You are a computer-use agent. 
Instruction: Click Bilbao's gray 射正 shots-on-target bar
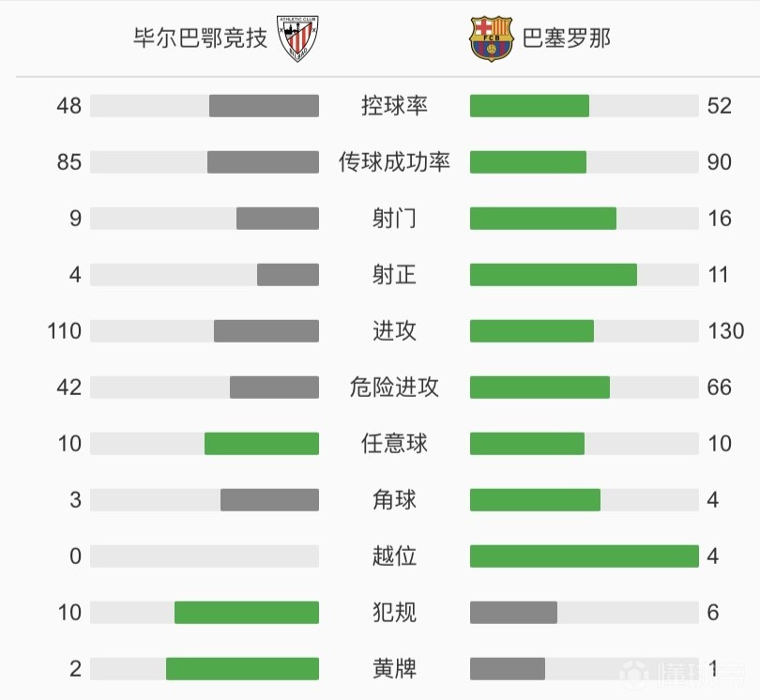[x=288, y=274]
